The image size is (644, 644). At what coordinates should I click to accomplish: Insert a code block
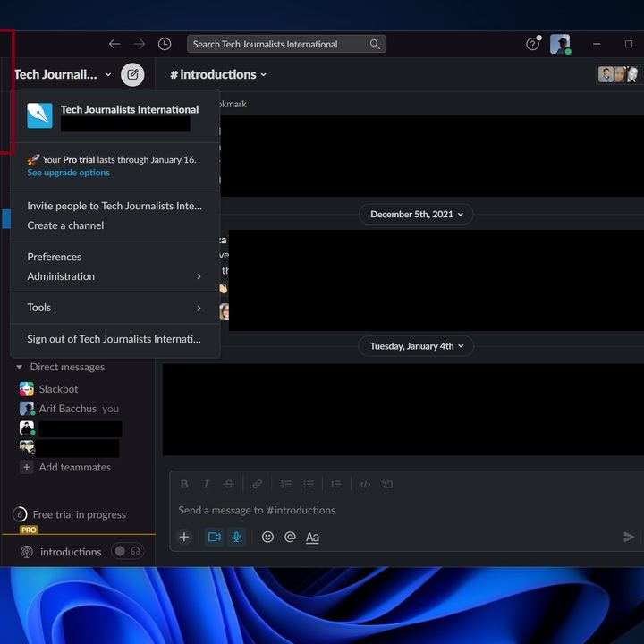(x=387, y=484)
